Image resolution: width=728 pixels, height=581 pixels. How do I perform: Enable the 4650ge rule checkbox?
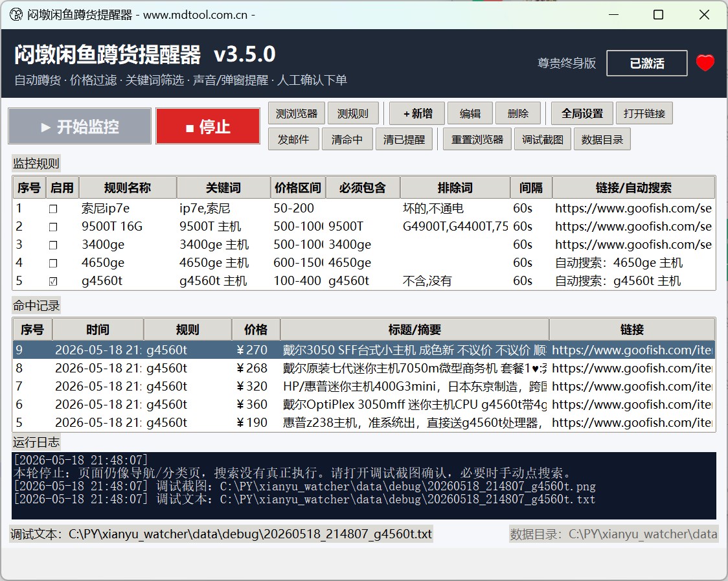coord(53,263)
